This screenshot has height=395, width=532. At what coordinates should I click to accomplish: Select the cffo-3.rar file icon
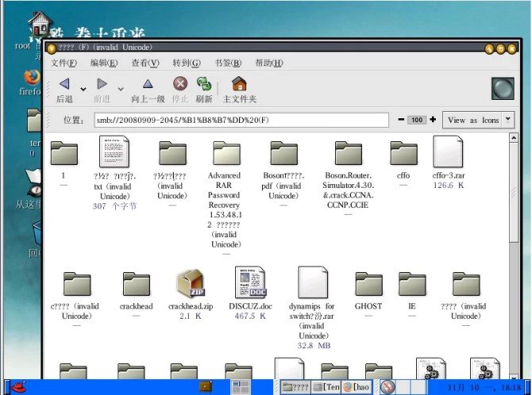(449, 152)
